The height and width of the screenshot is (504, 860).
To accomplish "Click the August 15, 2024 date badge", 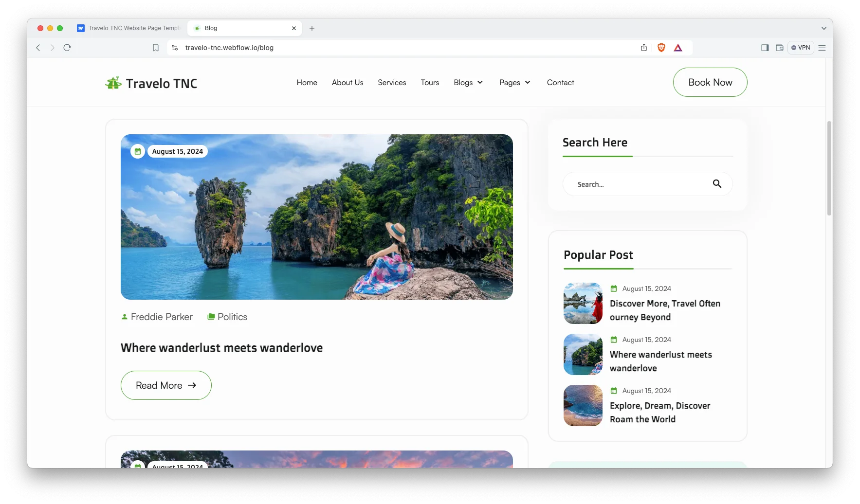I will [x=178, y=151].
